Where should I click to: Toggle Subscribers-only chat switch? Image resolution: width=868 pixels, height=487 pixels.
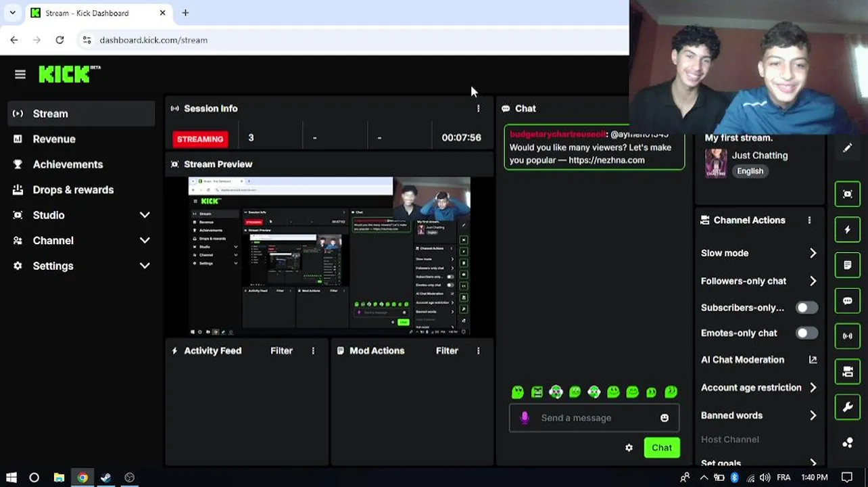pyautogui.click(x=806, y=308)
